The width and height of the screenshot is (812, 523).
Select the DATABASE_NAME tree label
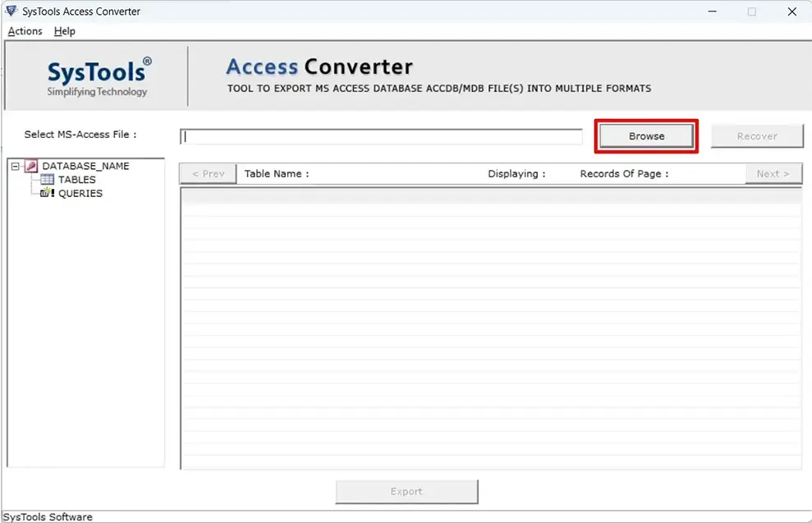tap(85, 166)
